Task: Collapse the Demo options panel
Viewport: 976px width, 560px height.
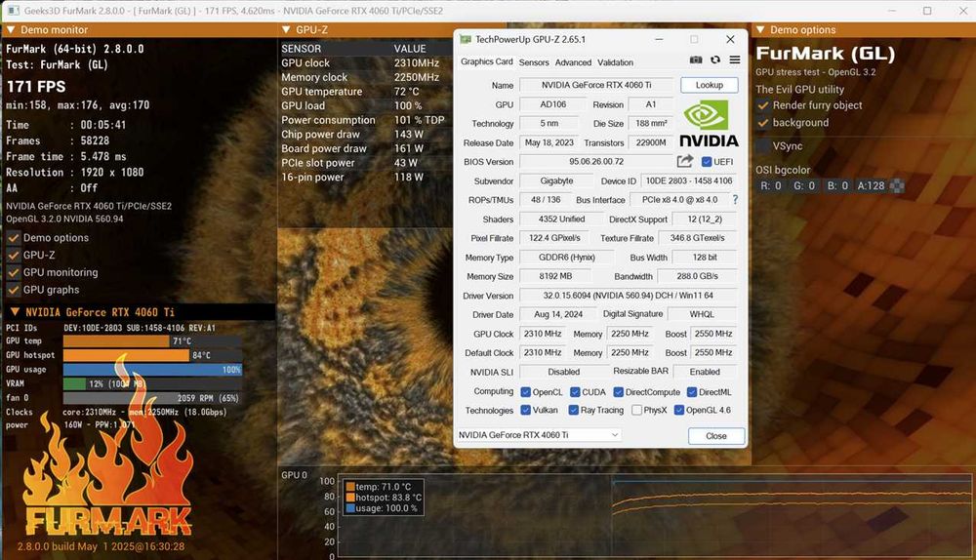Action: 760,30
